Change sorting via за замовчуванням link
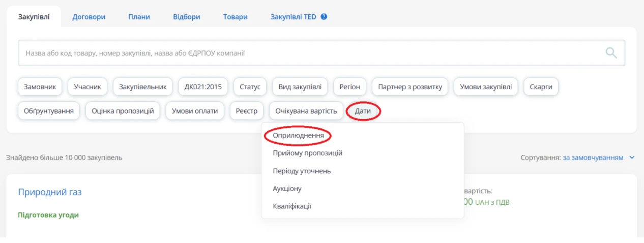The image size is (644, 243). 593,157
